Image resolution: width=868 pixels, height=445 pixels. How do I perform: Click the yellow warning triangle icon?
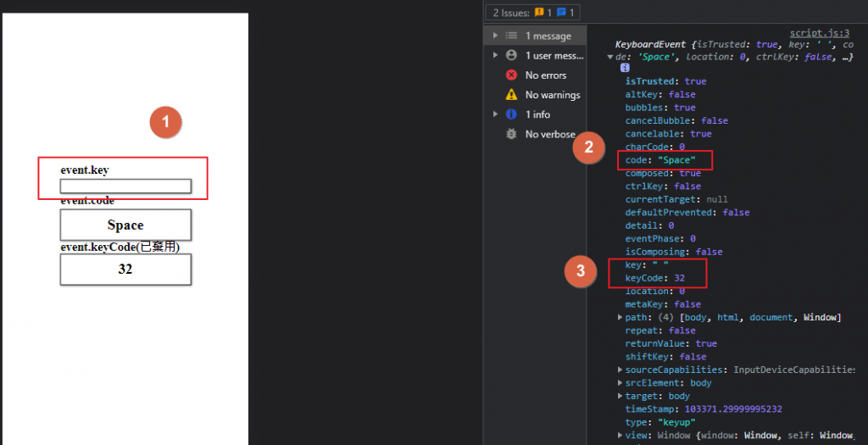[511, 95]
